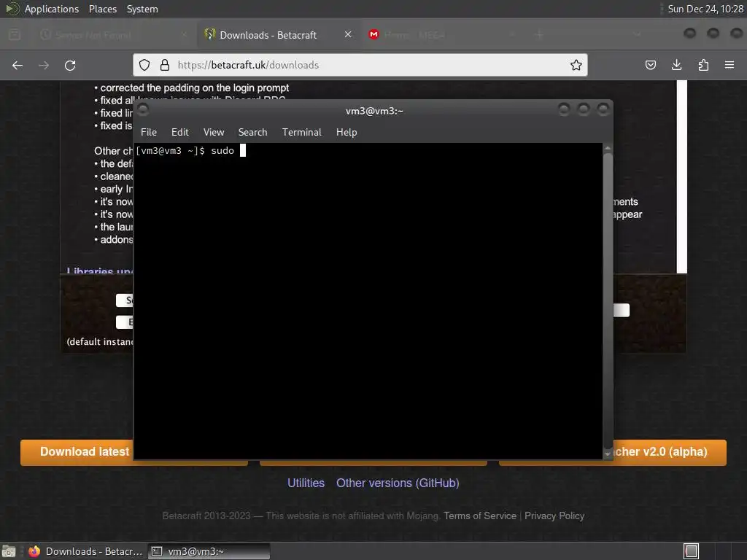Click the Download latest orange button
Screen dimensions: 747x560
(x=77, y=452)
